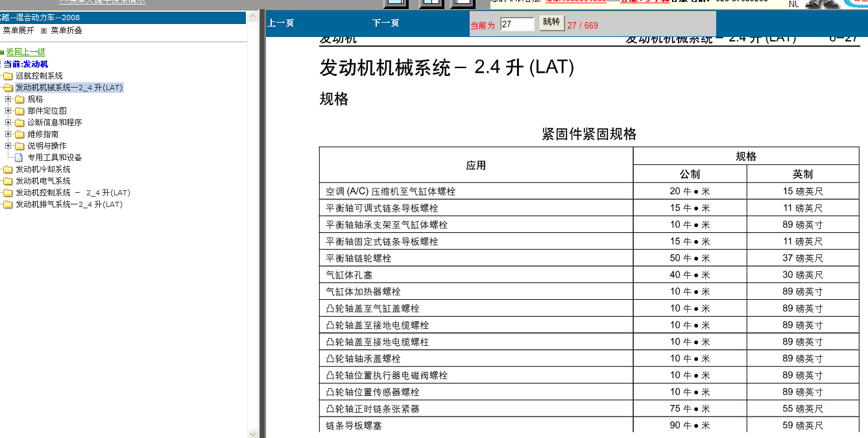Click the page number input showing 27
868x438 pixels.
click(x=517, y=24)
